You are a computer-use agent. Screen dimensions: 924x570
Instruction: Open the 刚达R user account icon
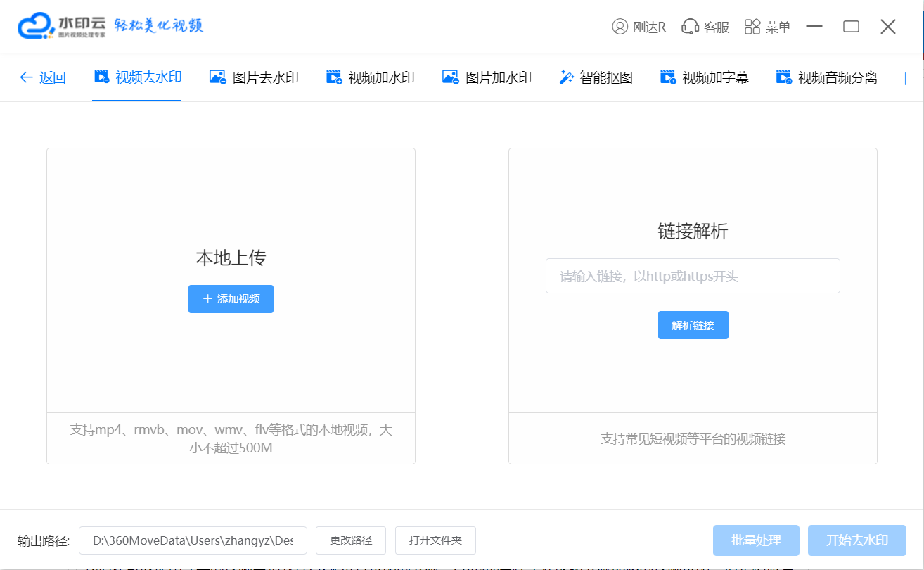620,27
